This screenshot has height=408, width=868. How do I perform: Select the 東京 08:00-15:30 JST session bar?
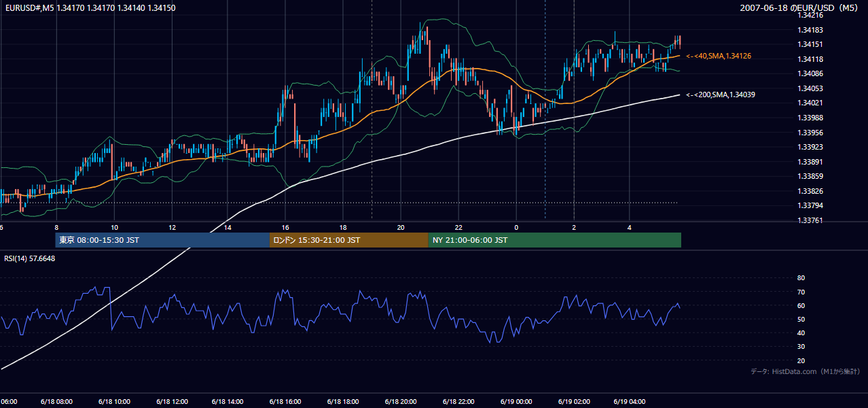click(x=162, y=240)
